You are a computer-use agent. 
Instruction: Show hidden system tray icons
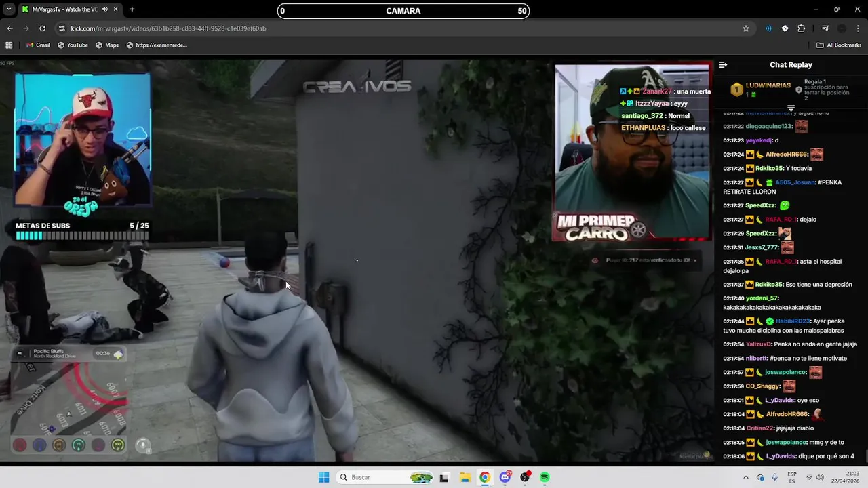click(x=746, y=477)
